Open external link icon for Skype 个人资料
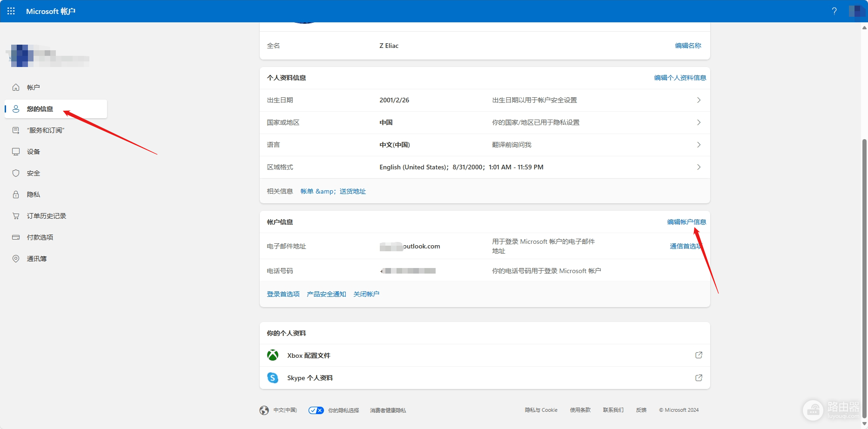Viewport: 868px width, 429px height. pos(699,378)
